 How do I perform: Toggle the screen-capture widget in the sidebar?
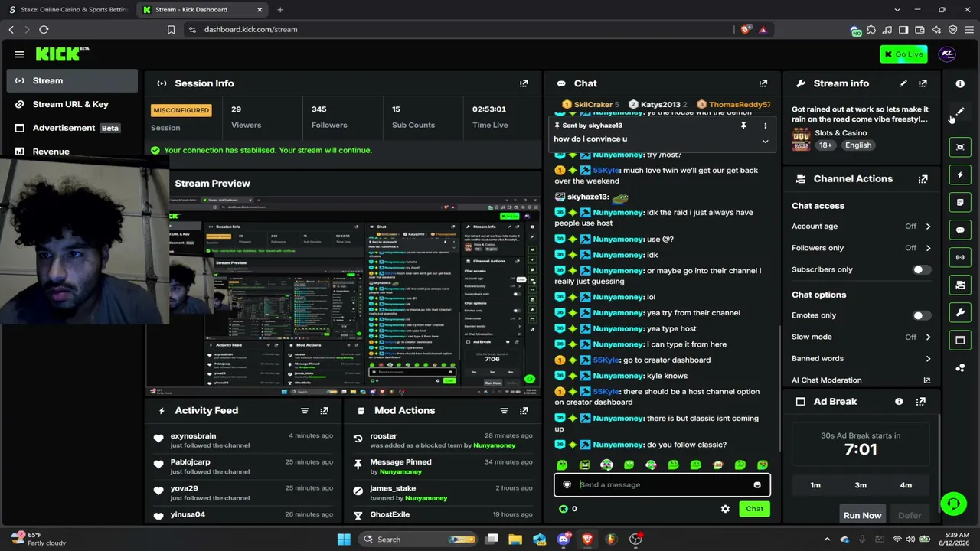point(960,147)
